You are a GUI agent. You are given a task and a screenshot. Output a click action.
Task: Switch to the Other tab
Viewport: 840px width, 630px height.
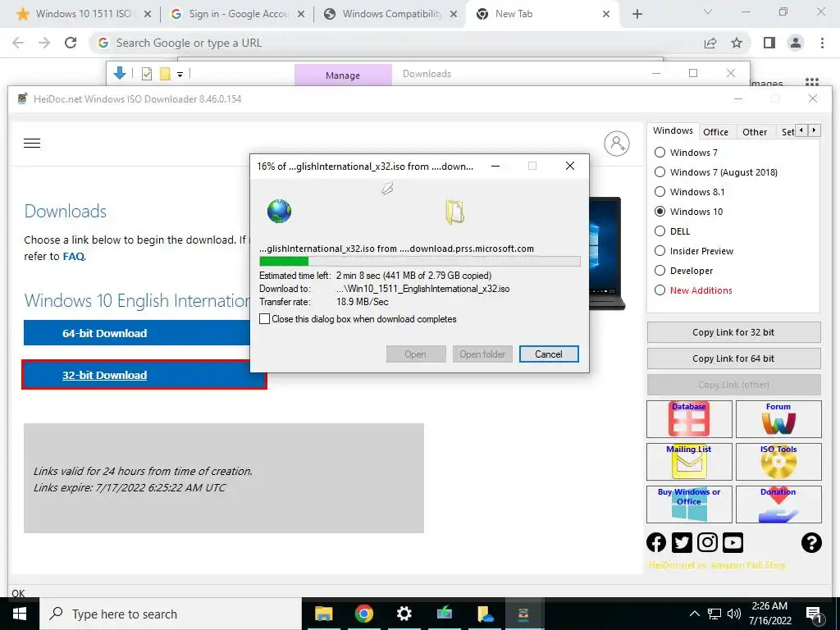(755, 132)
